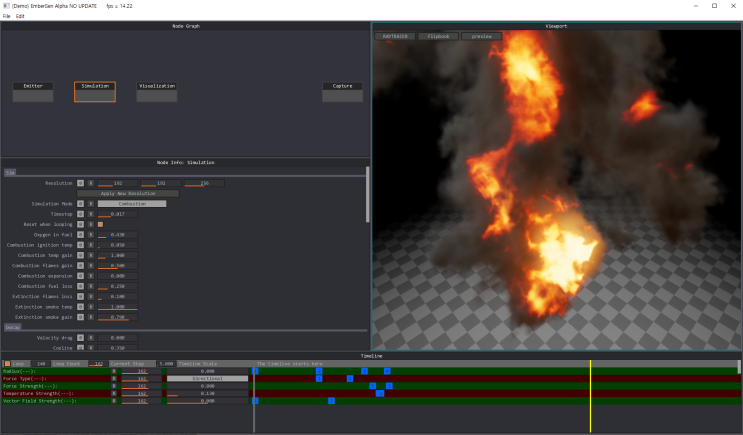This screenshot has height=435, width=743.
Task: Collapse the Sim section header
Action: [10, 172]
